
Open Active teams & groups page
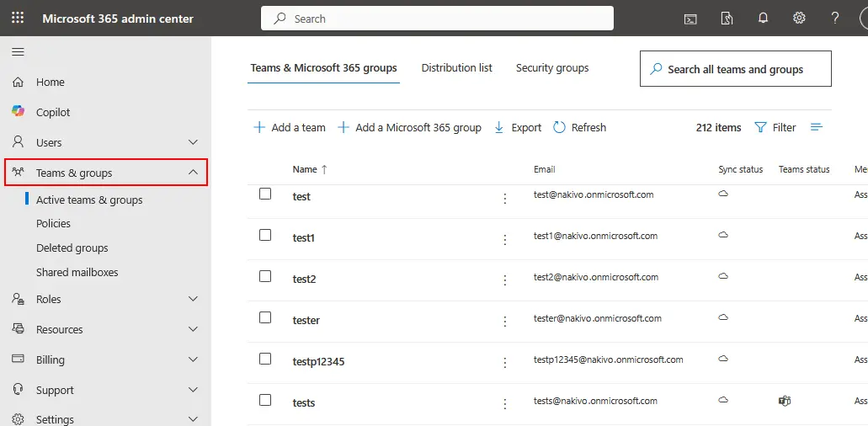click(x=89, y=200)
